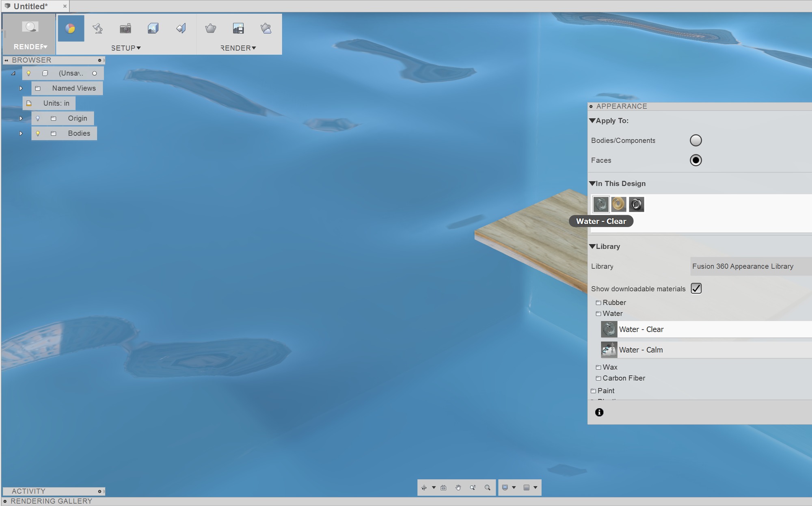Viewport: 812px width, 506px height.
Task: Select the Appearance tool in the Setup panel
Action: click(x=71, y=28)
